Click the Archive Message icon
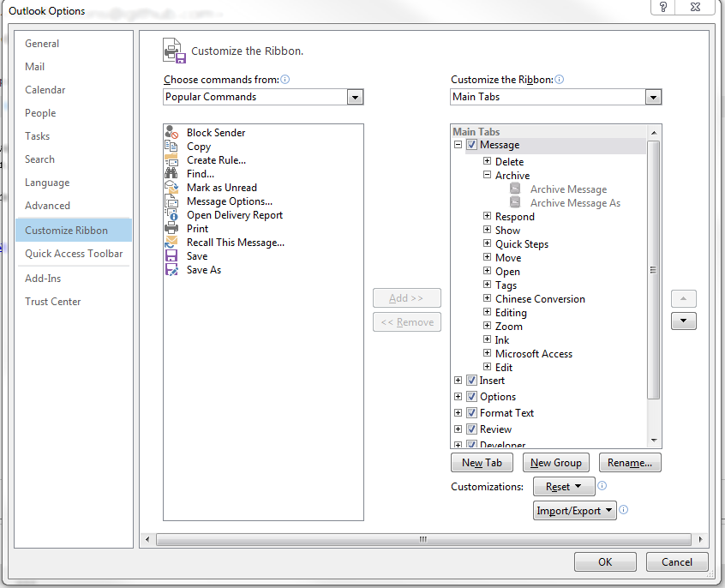725x588 pixels. 515,189
